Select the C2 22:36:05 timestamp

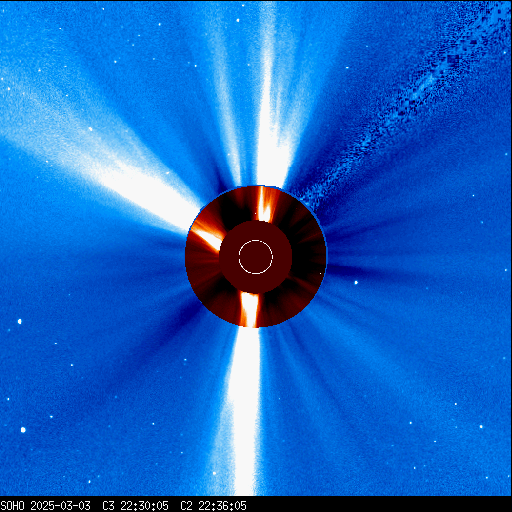pos(213,505)
